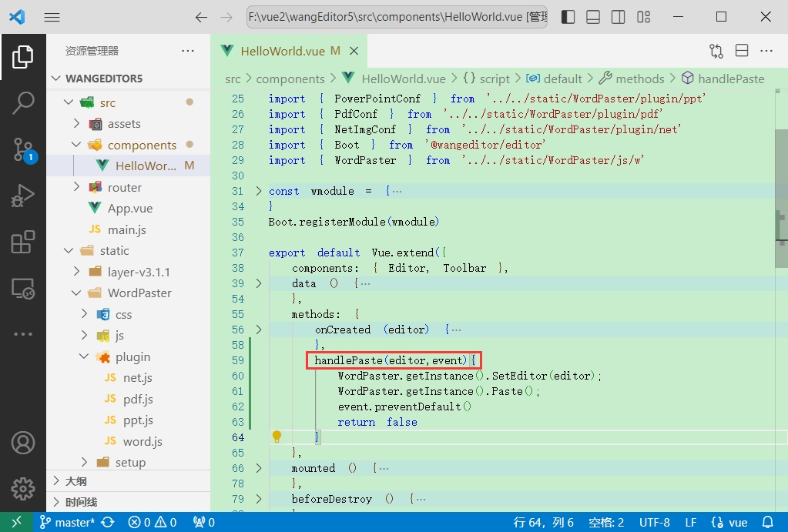Open the Manage gear settings icon

[23, 488]
